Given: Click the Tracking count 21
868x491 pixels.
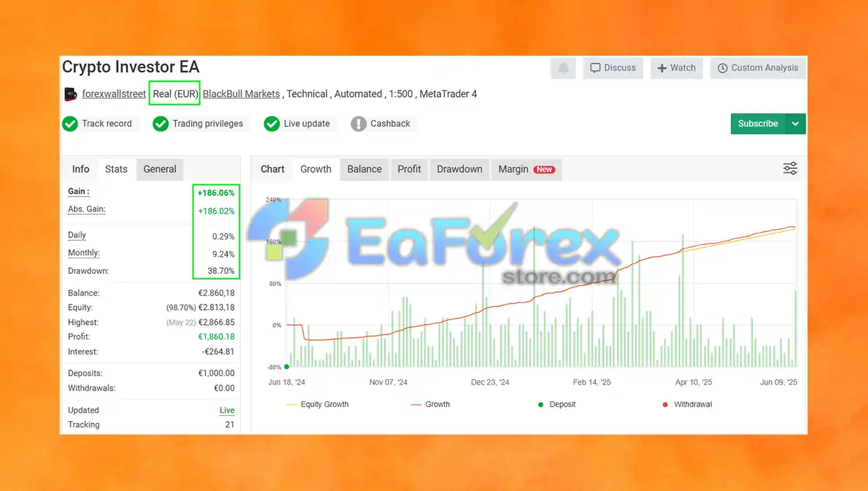Looking at the screenshot, I should [x=230, y=425].
